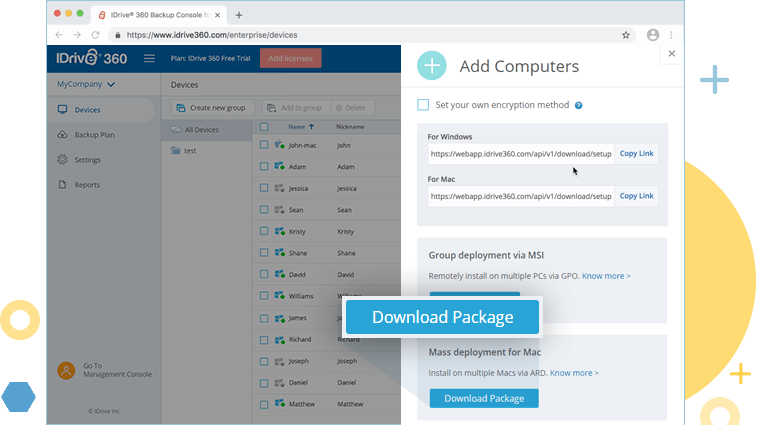760x425 pixels.
Task: Check the Daniel device checkbox
Action: tap(264, 383)
